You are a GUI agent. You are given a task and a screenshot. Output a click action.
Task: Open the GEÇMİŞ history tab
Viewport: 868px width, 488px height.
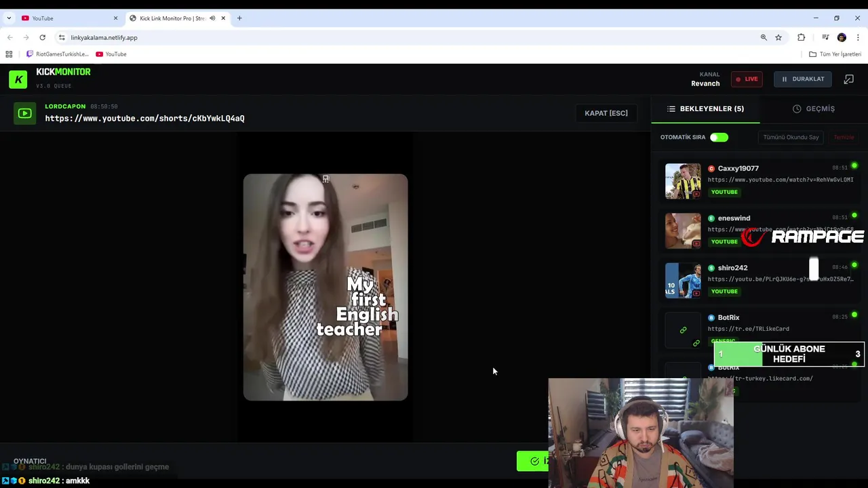point(814,108)
